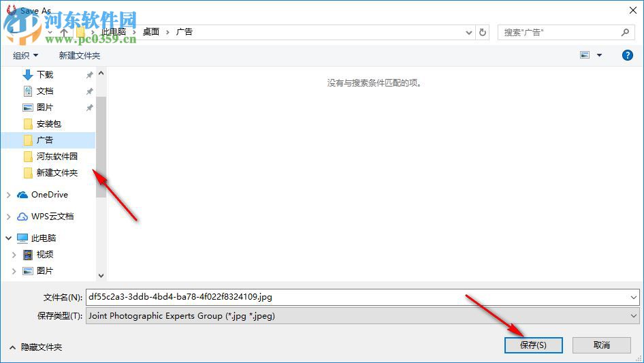Click the 保存(S) button
Screen dimensions: 644x363
533,345
